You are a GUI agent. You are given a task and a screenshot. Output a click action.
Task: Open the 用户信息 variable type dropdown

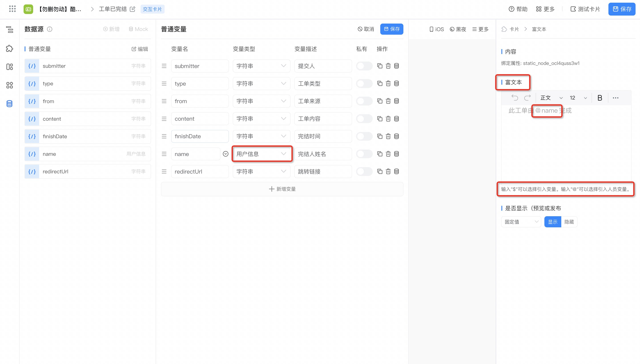click(261, 154)
